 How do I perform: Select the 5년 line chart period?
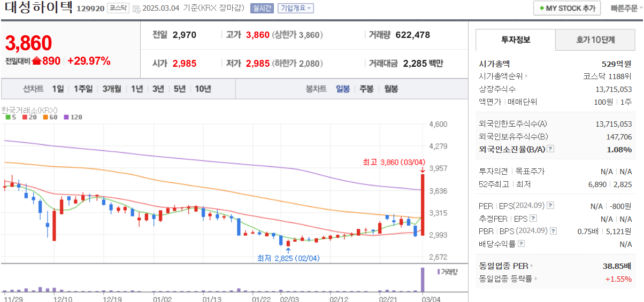(179, 89)
